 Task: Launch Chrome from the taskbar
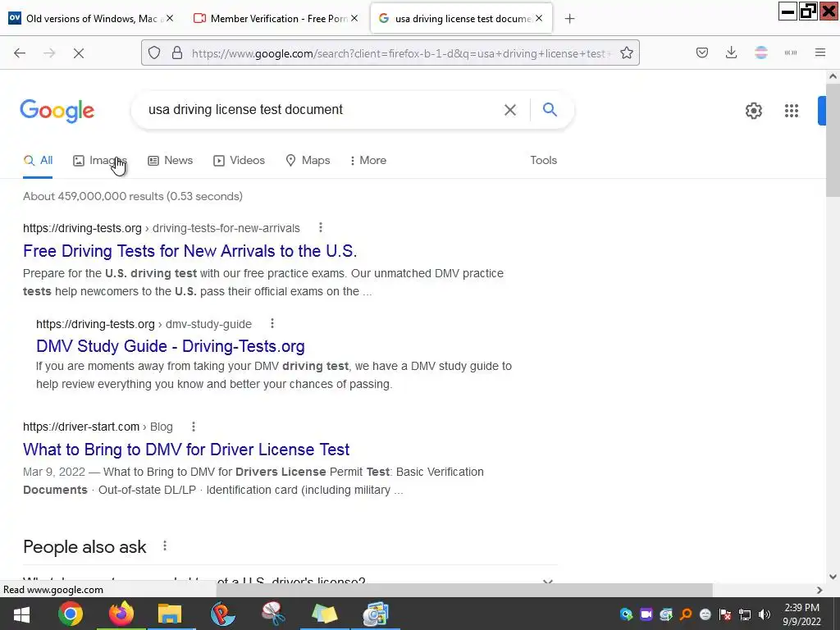[71, 614]
